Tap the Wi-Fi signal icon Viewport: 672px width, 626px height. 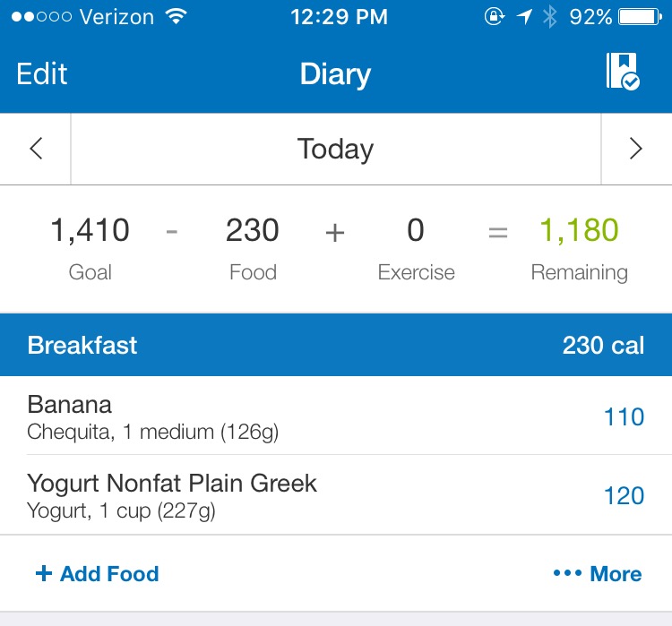tap(177, 16)
